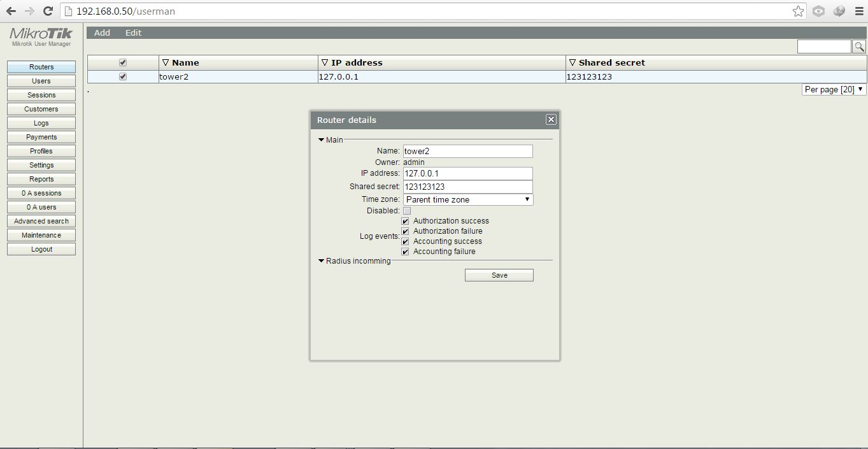The width and height of the screenshot is (868, 449).
Task: Click the IP address input field
Action: (468, 173)
